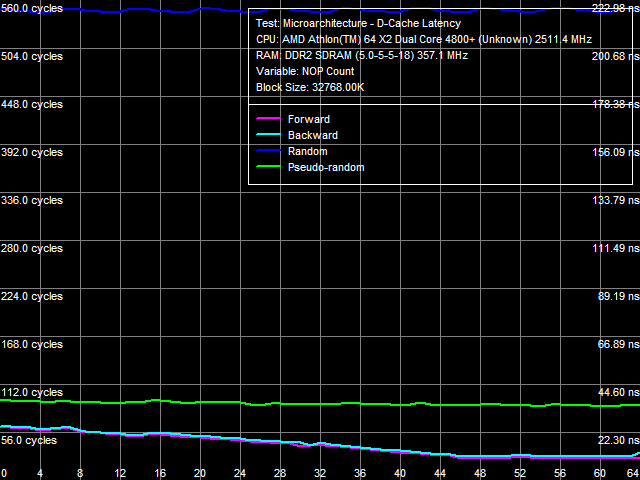Click the 156.09 ns right axis label
The height and width of the screenshot is (480, 640).
614,152
